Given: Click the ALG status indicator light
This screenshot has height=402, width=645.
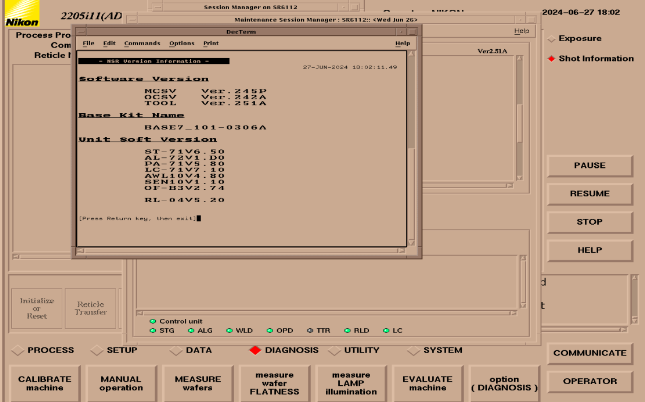Looking at the screenshot, I should click(191, 330).
